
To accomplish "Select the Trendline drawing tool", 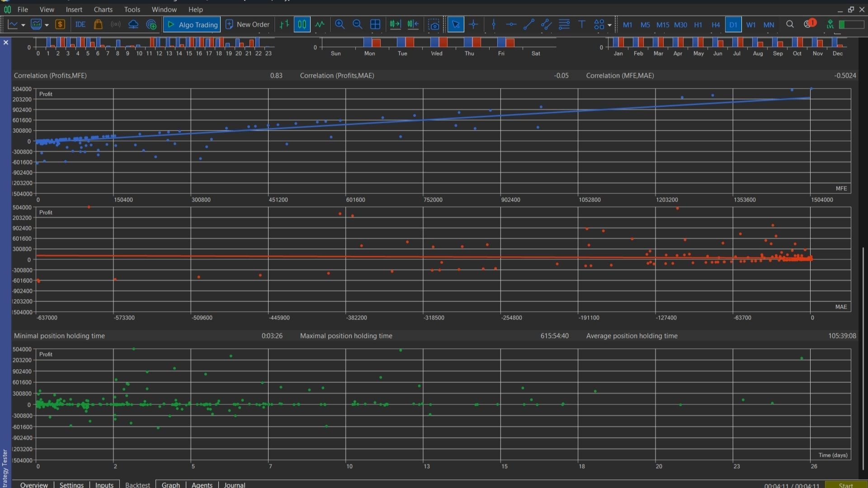I will tap(528, 24).
